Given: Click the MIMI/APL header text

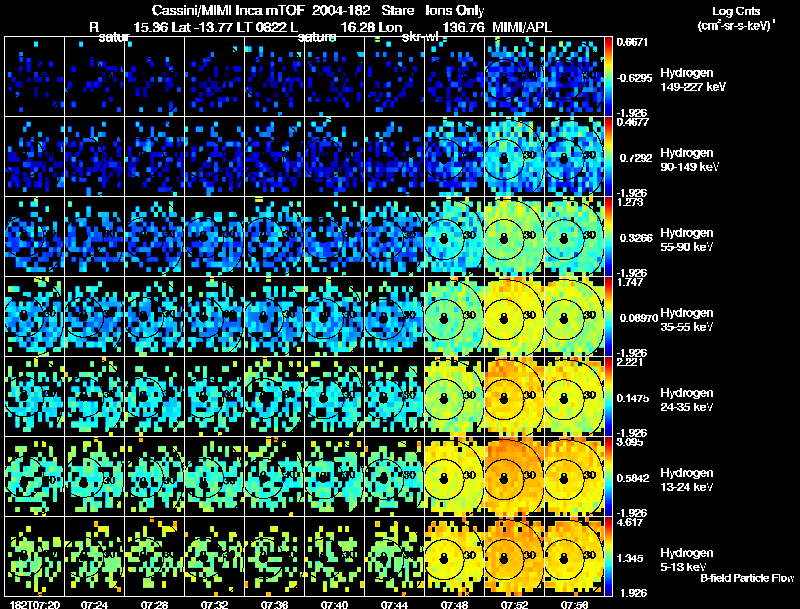Looking at the screenshot, I should (522, 27).
